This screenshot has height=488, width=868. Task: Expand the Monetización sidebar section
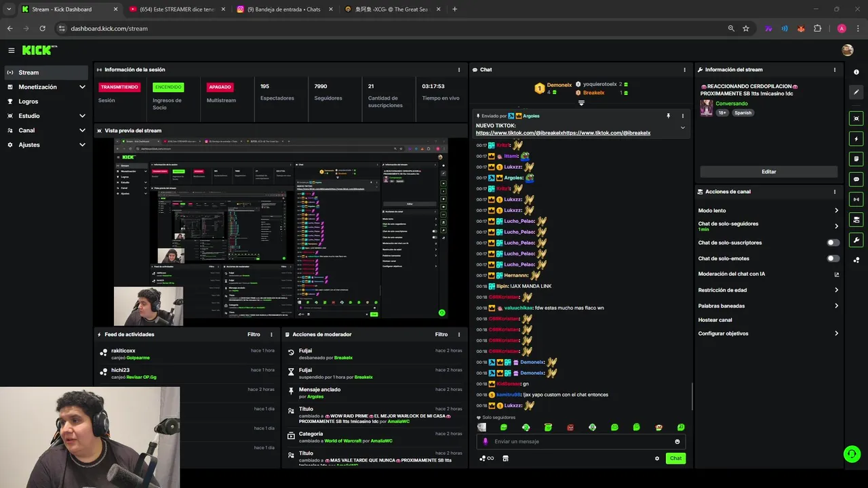coord(82,87)
